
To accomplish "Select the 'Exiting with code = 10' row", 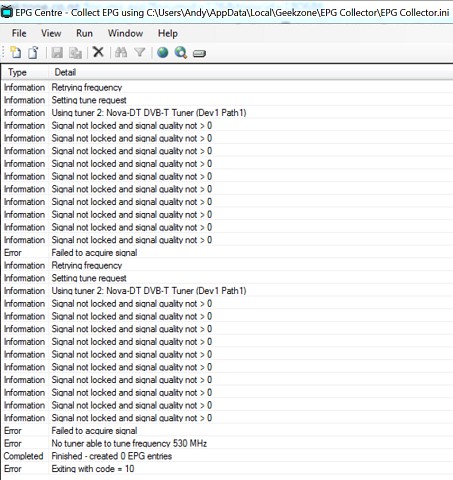I will coord(227,469).
